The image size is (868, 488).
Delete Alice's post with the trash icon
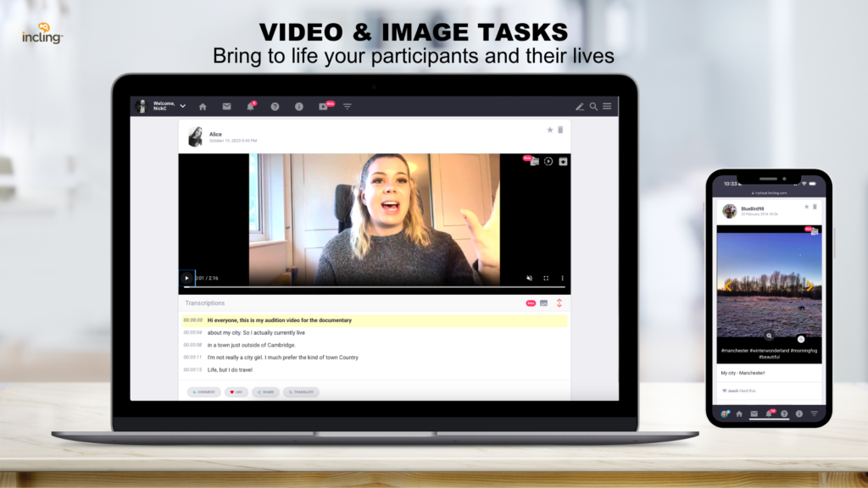click(560, 130)
